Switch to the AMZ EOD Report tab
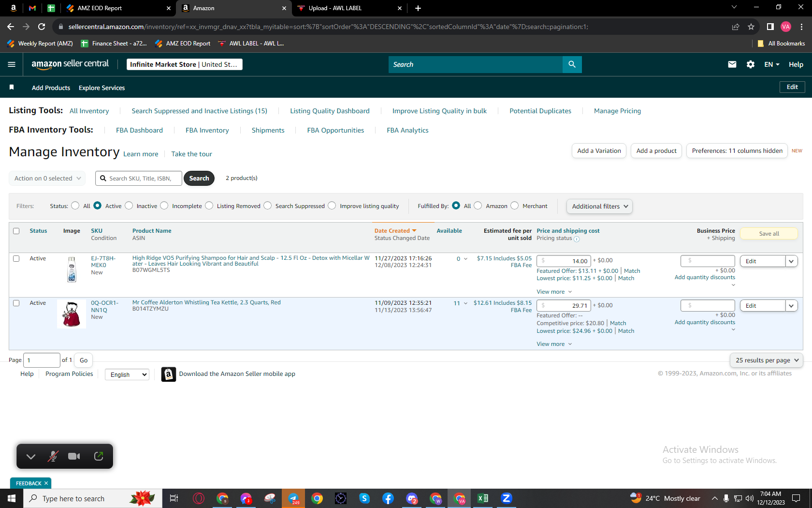The image size is (812, 508). [118, 8]
